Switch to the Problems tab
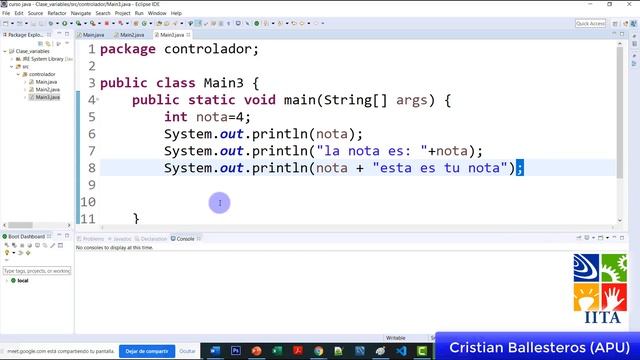The width and height of the screenshot is (640, 360). coord(91,239)
